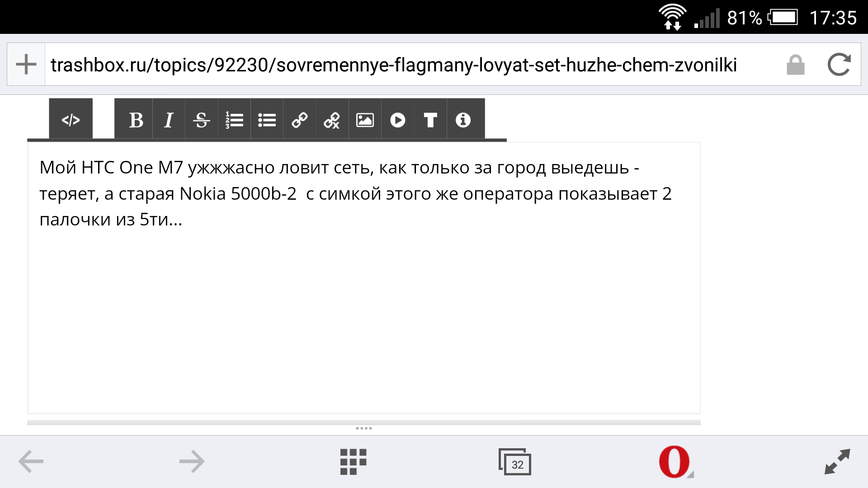The height and width of the screenshot is (488, 868).
Task: Apply bold formatting
Action: point(136,120)
